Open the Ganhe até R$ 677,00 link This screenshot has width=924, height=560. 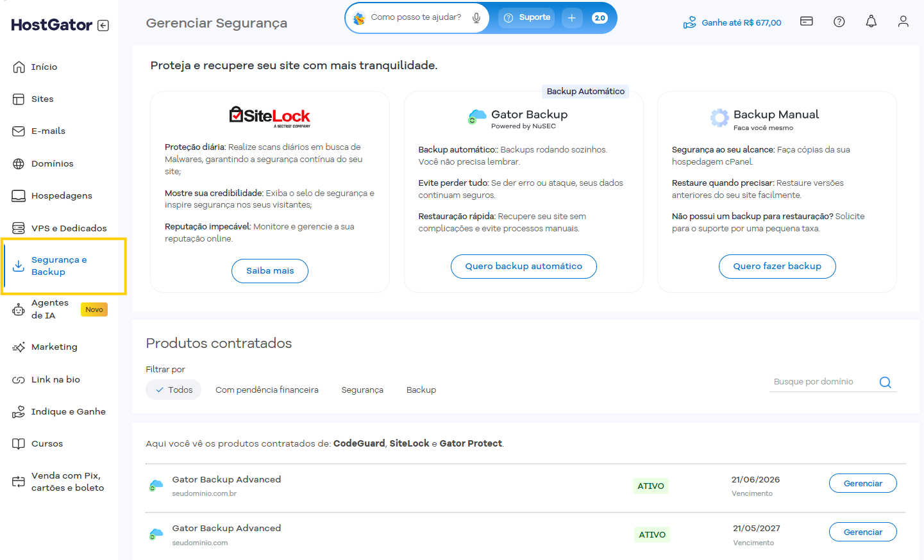[x=732, y=22]
